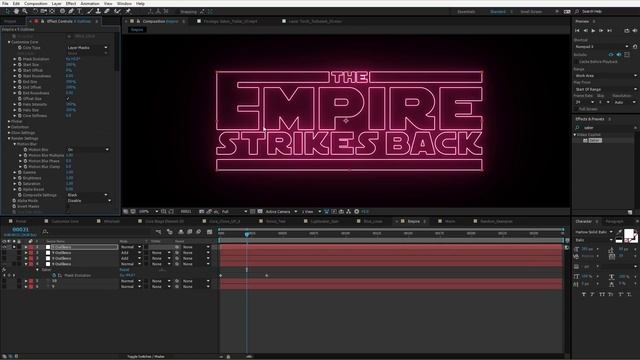Select the Zoom magnifier tool

25,11
